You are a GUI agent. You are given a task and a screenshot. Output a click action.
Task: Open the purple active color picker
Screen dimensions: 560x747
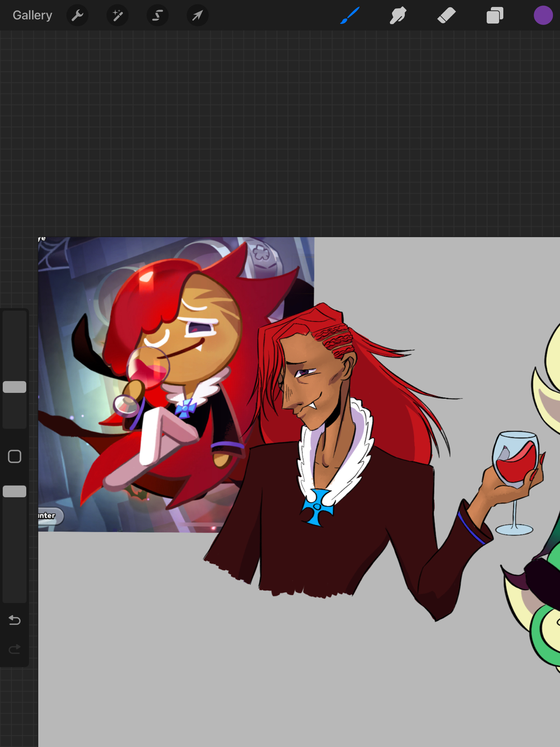543,15
